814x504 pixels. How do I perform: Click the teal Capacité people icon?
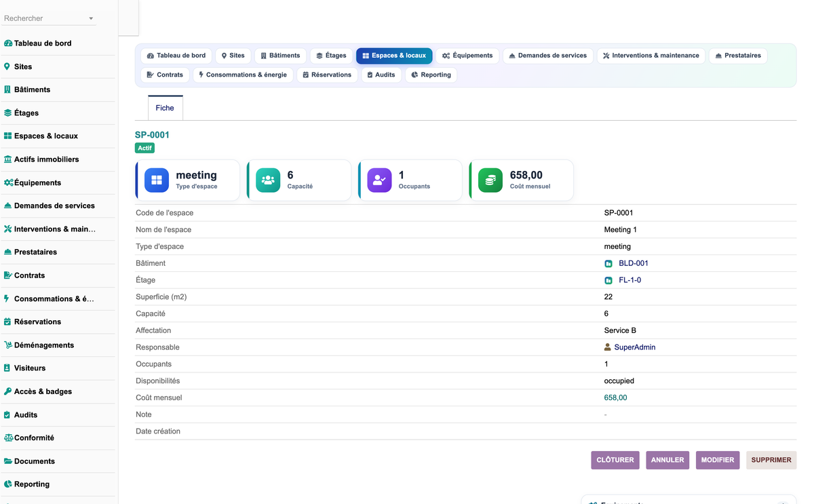pos(268,180)
